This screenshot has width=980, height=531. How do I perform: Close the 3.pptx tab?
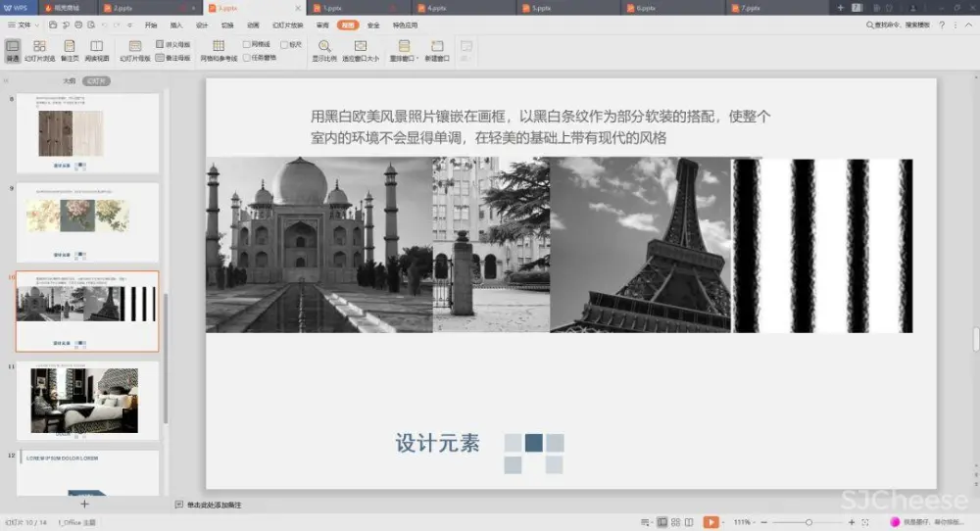pos(298,8)
